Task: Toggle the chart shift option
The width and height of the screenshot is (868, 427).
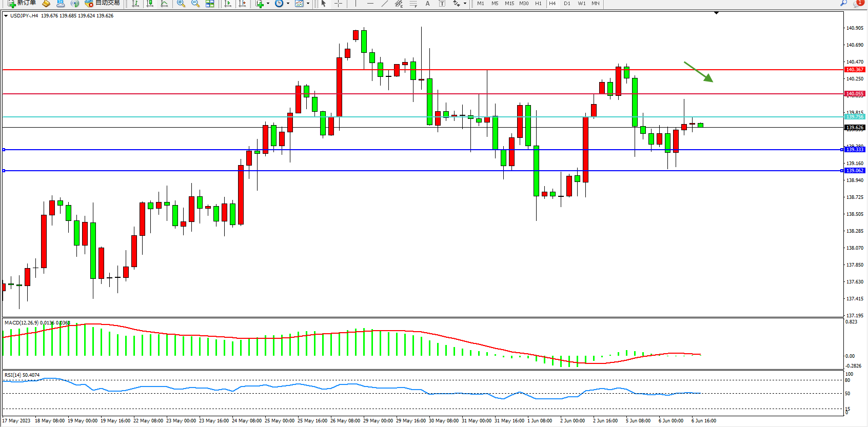Action: coord(243,4)
